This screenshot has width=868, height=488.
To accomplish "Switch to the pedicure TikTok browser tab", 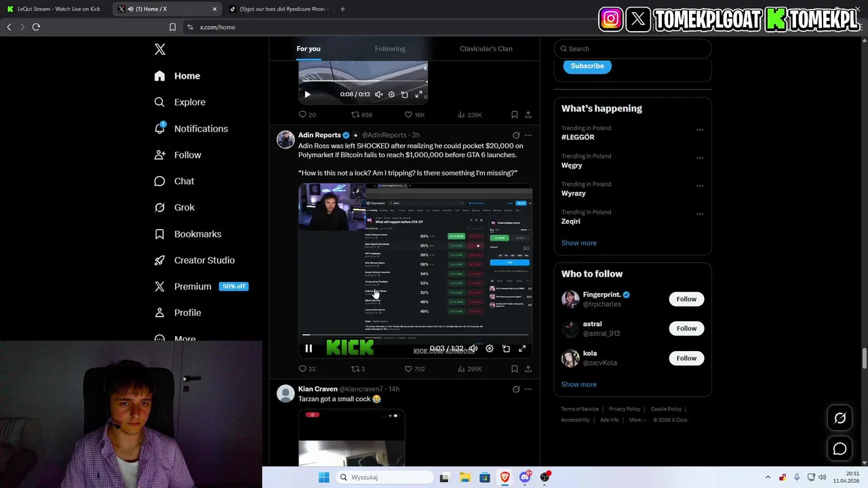I will (x=278, y=9).
